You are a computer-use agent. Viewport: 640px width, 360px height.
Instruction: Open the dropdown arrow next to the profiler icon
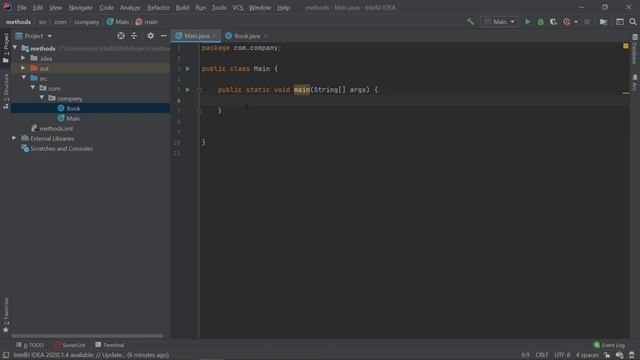576,22
